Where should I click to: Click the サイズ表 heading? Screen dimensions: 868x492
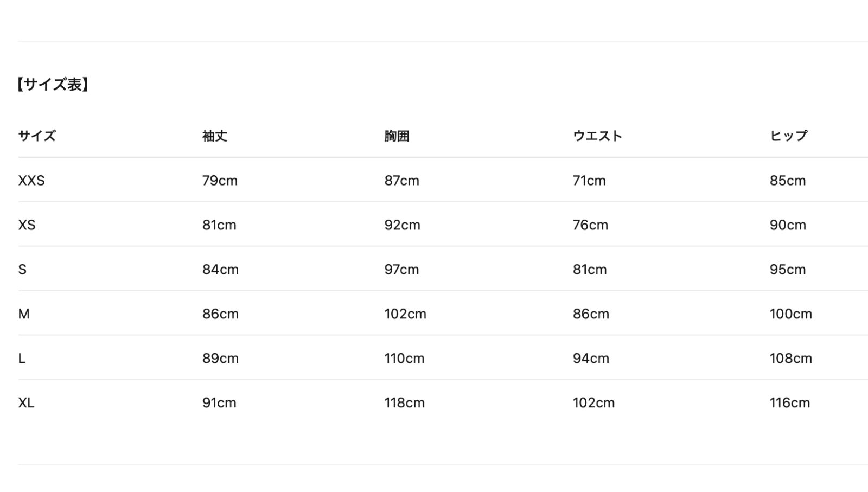[x=52, y=85]
